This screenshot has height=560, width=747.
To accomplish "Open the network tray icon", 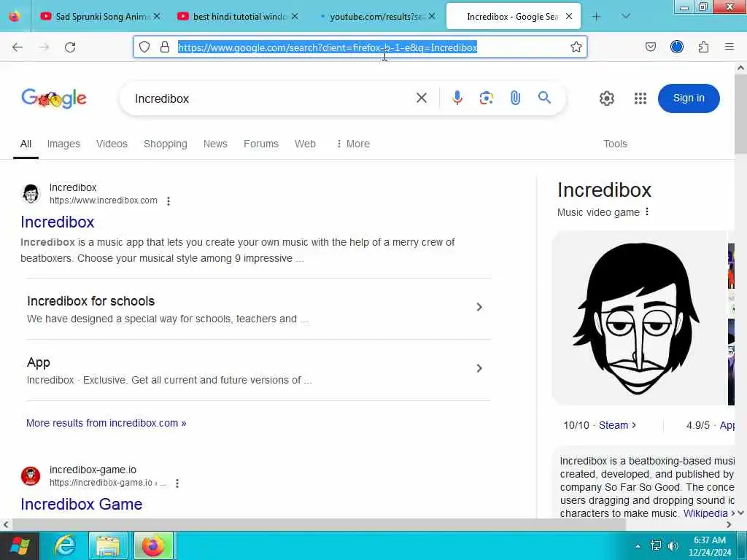I will (x=656, y=545).
